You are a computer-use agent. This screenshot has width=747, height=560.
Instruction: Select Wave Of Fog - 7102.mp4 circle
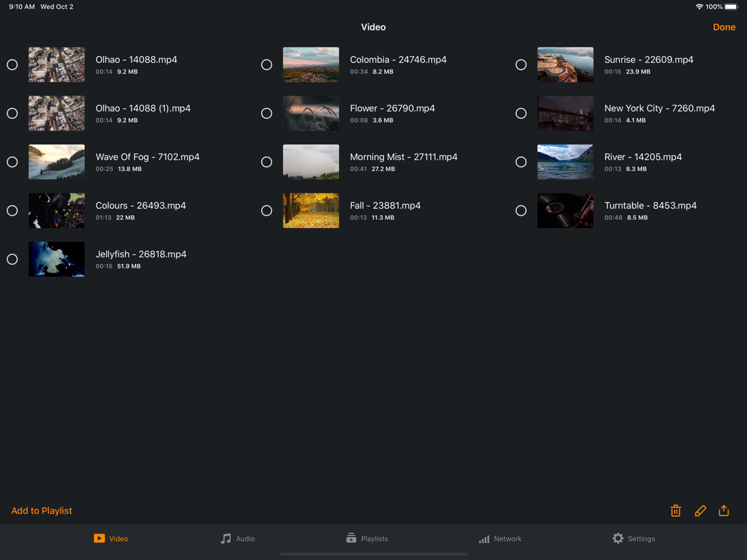pos(12,162)
